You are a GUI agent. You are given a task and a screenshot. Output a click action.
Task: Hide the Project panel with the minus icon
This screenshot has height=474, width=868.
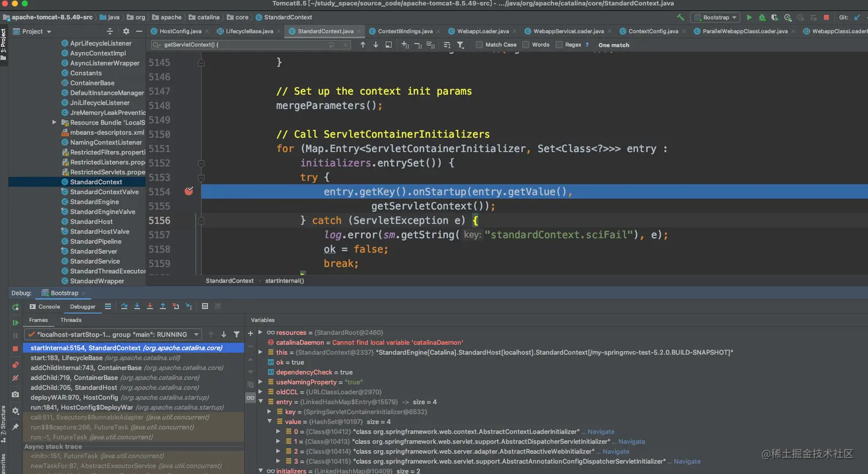tap(139, 32)
